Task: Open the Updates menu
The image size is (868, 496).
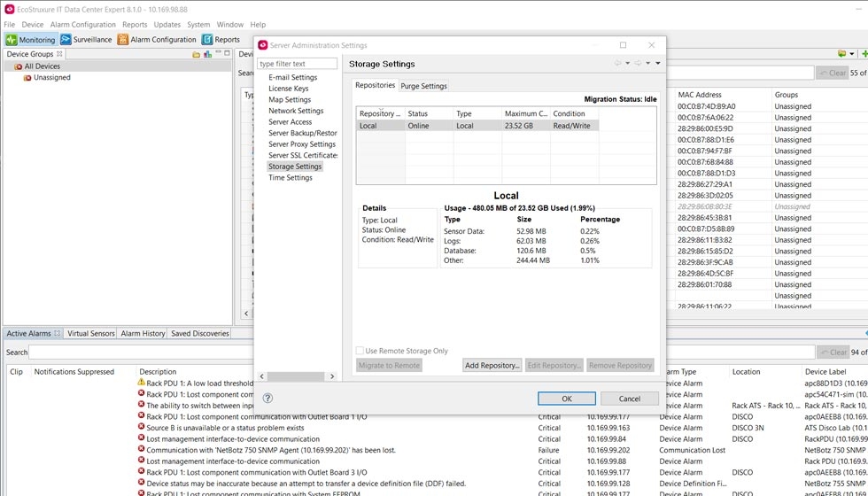Action: [167, 25]
